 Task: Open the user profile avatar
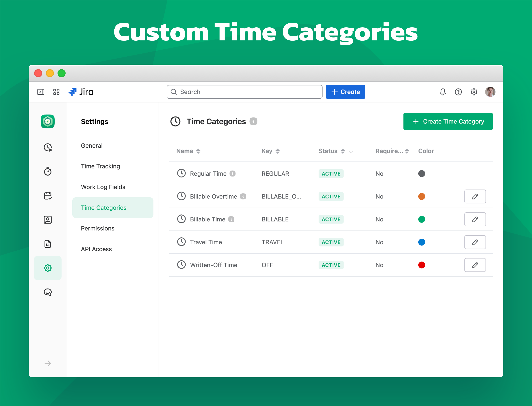(x=490, y=92)
